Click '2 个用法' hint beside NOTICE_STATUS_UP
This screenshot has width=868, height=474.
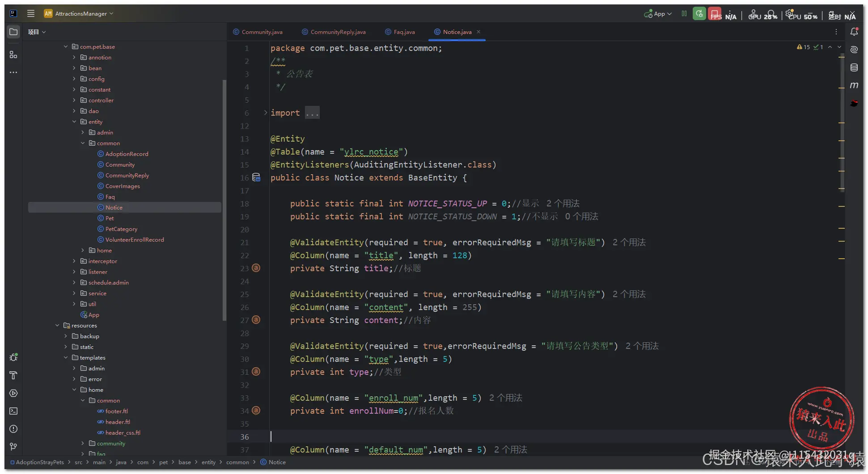click(563, 204)
